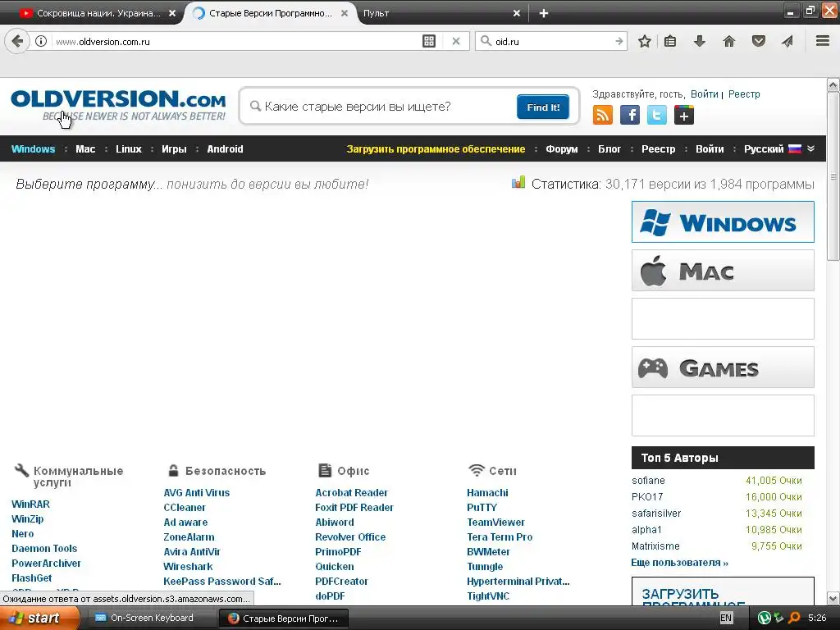The height and width of the screenshot is (630, 840).
Task: Open the Русский language dropdown
Action: 778,149
